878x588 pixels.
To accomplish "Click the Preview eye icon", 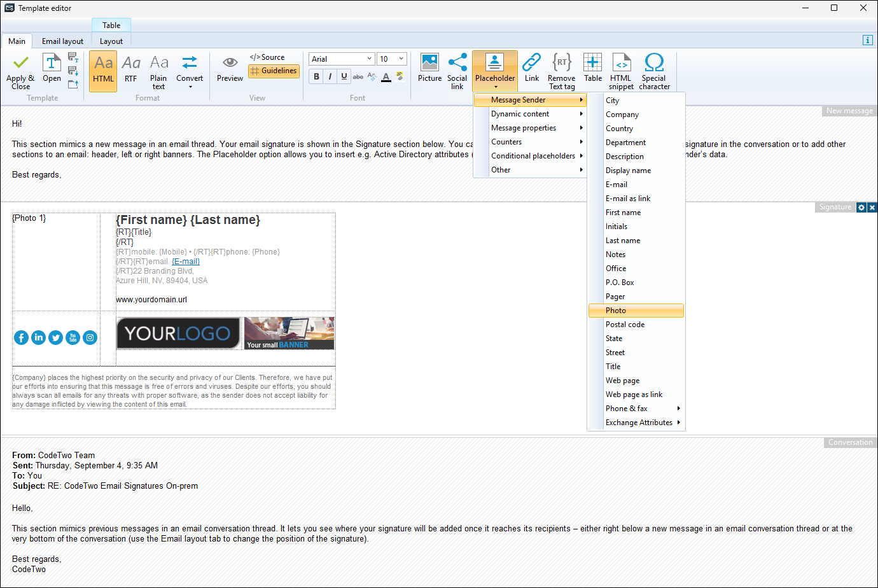I will pos(230,63).
